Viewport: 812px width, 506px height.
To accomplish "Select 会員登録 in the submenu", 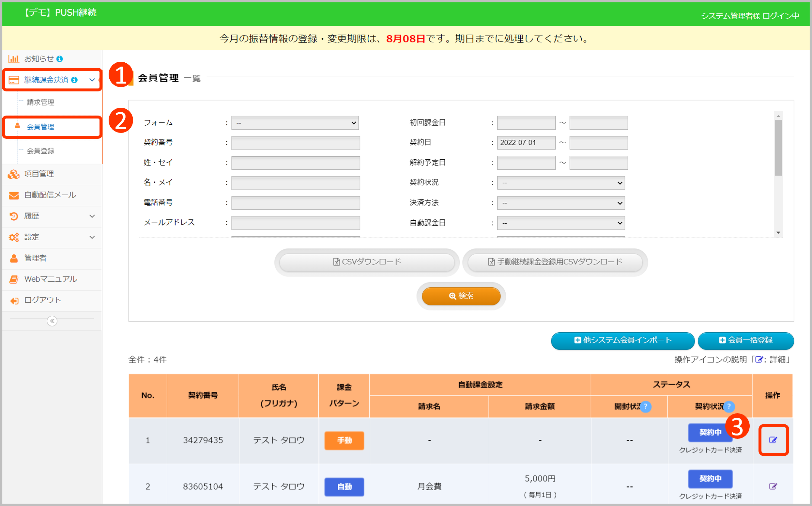I will [40, 151].
